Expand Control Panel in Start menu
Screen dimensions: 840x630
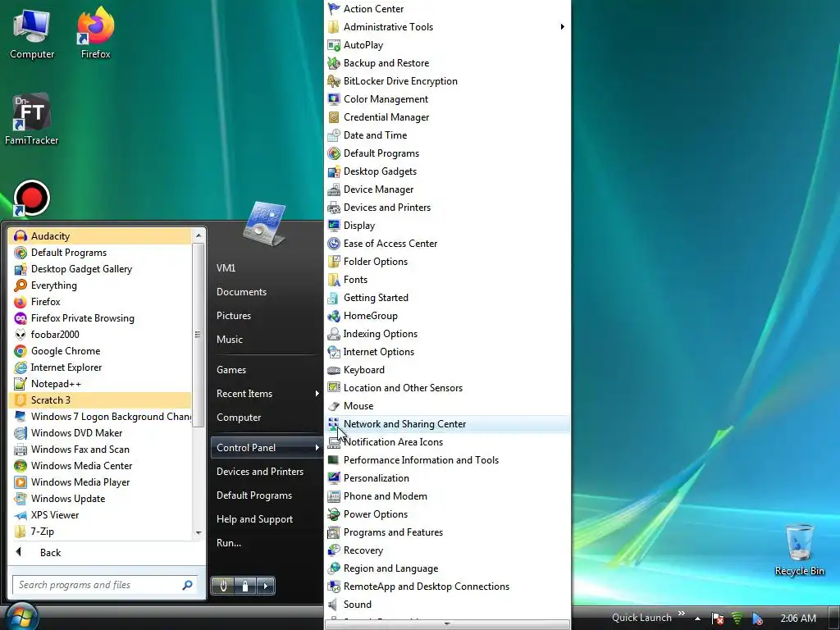click(x=267, y=448)
